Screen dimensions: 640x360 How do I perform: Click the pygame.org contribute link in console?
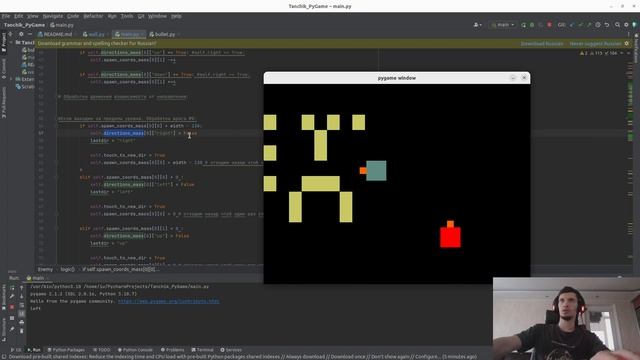click(x=169, y=301)
